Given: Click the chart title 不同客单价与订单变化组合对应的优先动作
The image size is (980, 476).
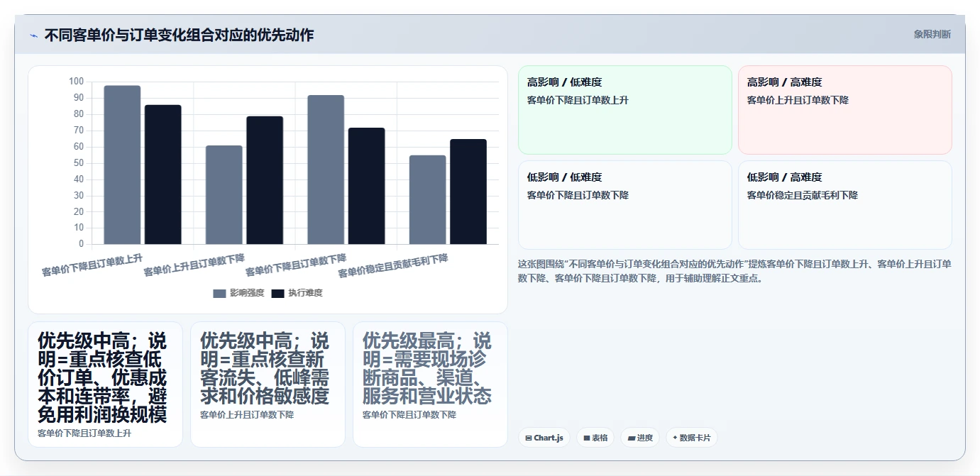Looking at the screenshot, I should (x=179, y=35).
